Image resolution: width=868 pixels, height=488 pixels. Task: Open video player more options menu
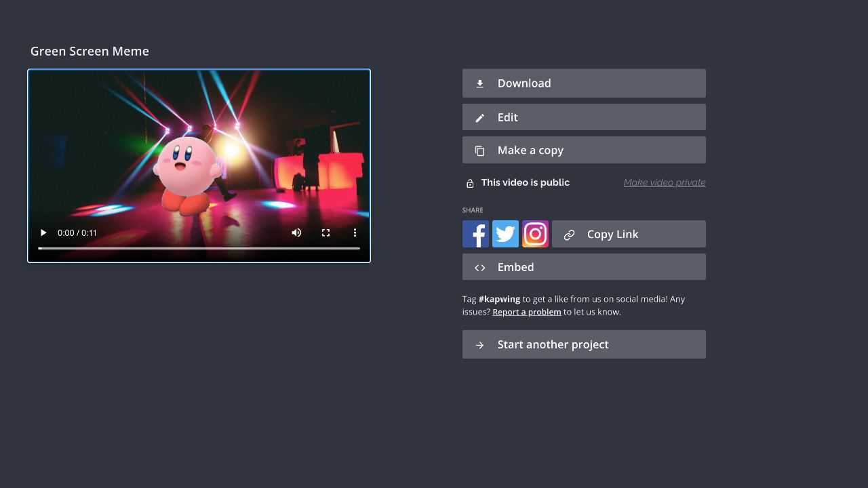pos(355,232)
